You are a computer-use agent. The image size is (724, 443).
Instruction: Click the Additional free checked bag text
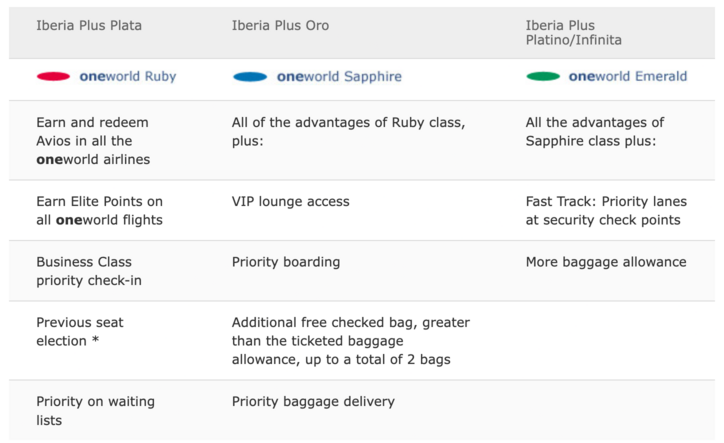coord(350,340)
